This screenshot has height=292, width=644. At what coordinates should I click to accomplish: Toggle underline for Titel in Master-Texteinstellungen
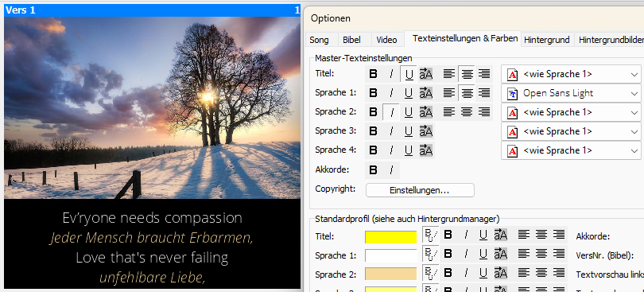[x=409, y=74]
